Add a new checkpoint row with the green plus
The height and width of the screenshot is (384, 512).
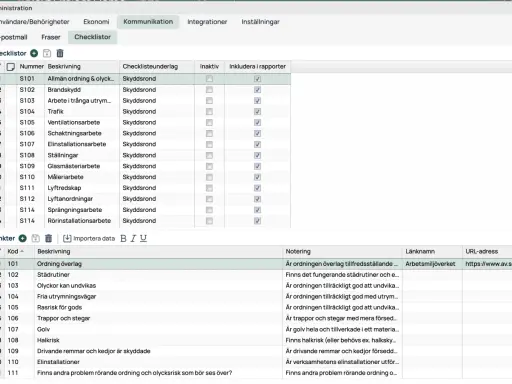coord(23,238)
